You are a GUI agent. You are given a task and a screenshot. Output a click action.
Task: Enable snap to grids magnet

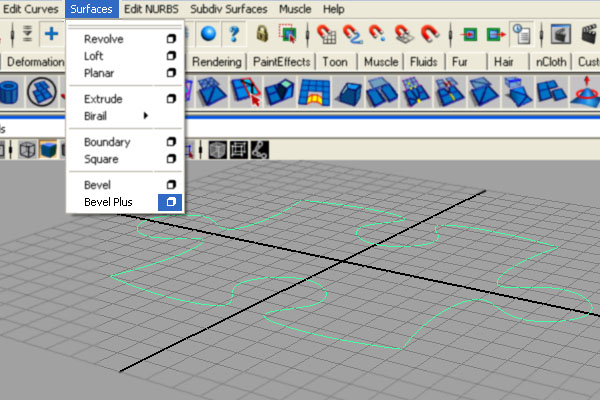click(326, 34)
